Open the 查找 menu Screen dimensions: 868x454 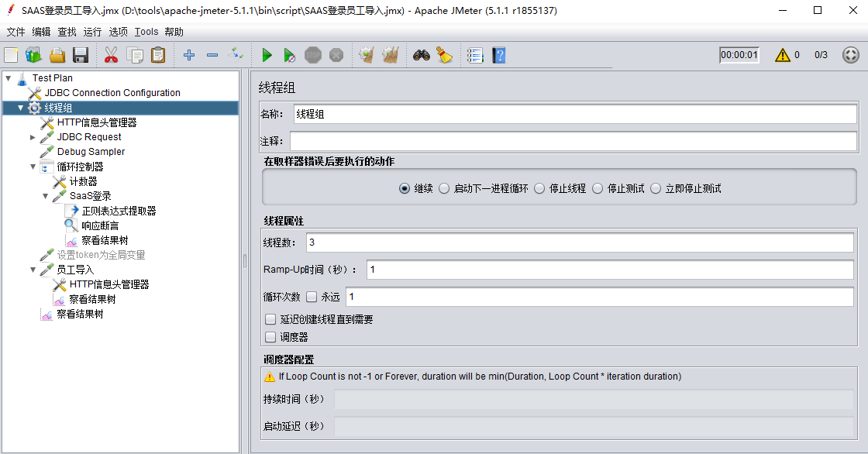(67, 32)
